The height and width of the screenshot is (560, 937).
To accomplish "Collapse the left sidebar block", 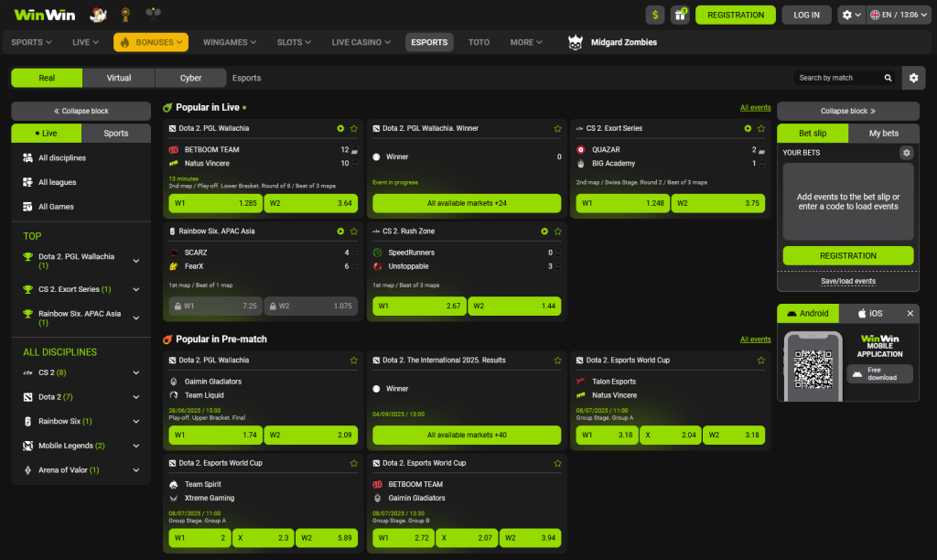I will 81,111.
